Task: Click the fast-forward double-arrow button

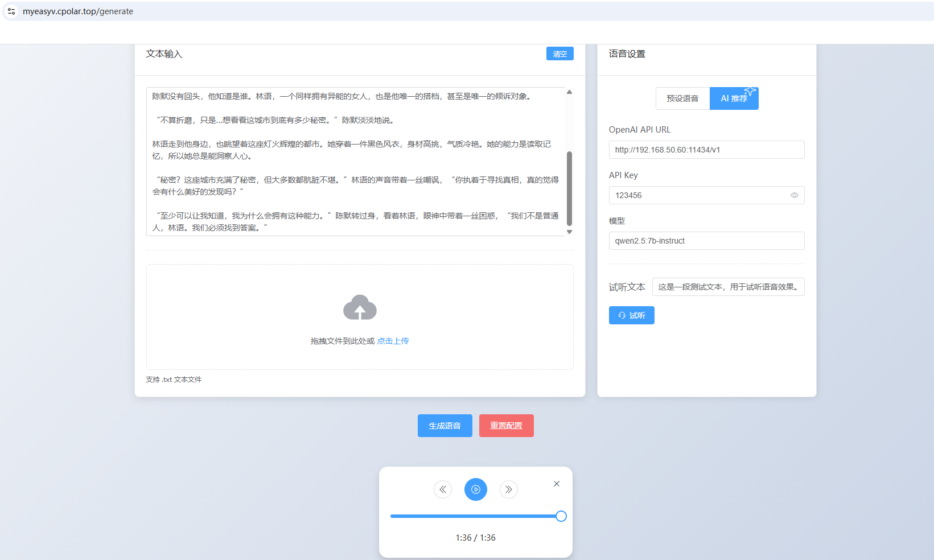Action: pos(509,489)
